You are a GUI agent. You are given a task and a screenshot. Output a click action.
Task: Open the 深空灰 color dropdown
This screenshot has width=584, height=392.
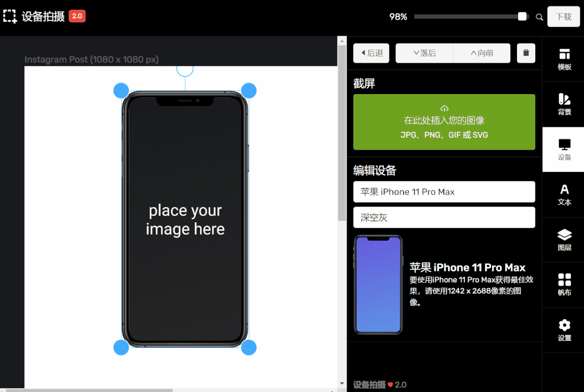click(444, 217)
